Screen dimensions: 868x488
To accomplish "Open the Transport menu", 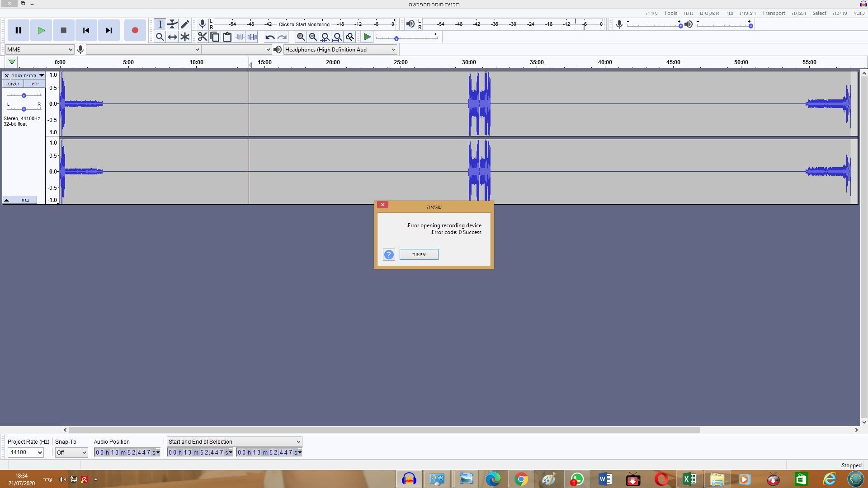I will tap(773, 13).
